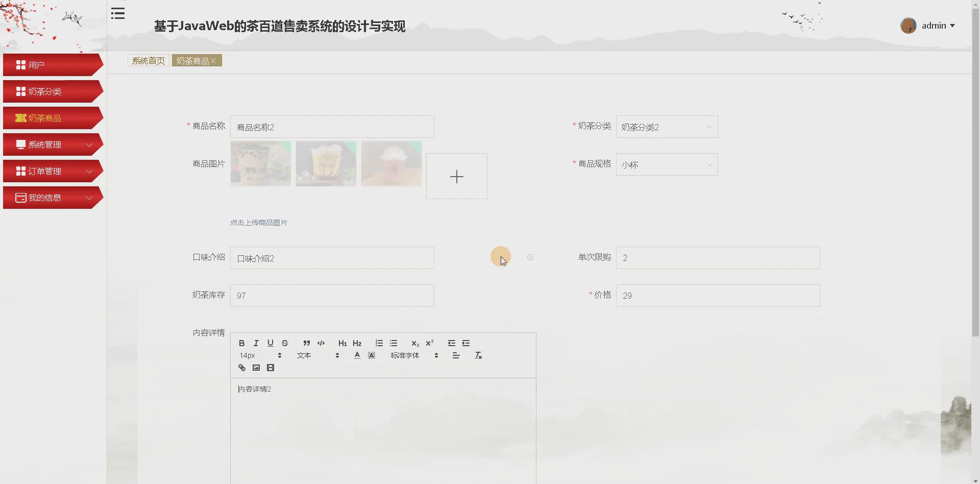980x484 pixels.
Task: Toggle a bullet list in the editor
Action: [394, 343]
